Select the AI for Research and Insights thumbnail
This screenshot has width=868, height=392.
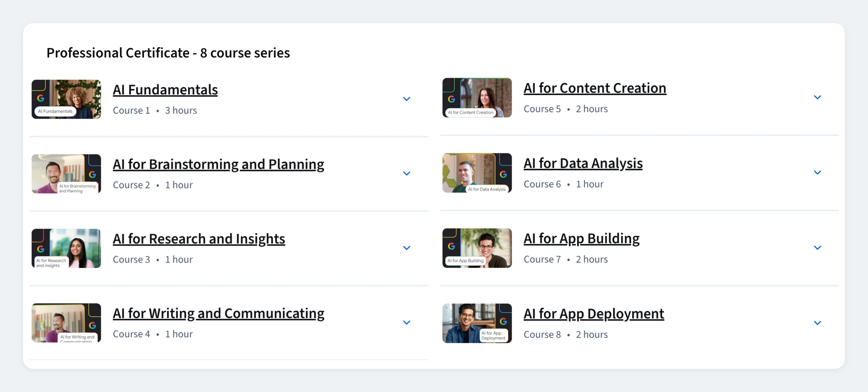tap(66, 248)
